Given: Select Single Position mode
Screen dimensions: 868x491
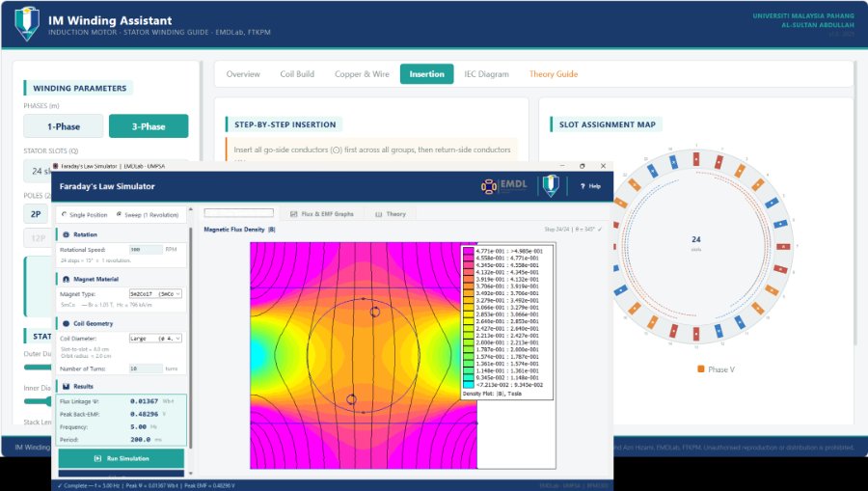Looking at the screenshot, I should [x=85, y=215].
